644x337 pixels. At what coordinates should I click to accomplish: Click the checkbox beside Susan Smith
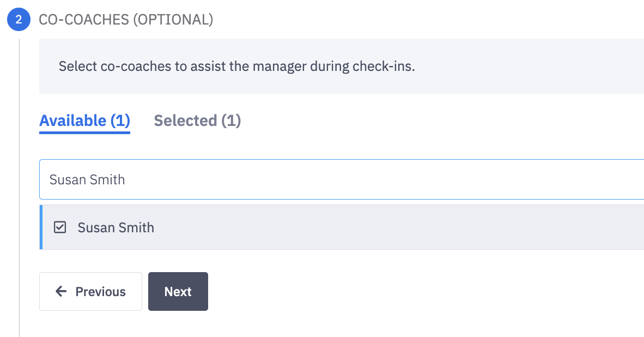(x=60, y=227)
